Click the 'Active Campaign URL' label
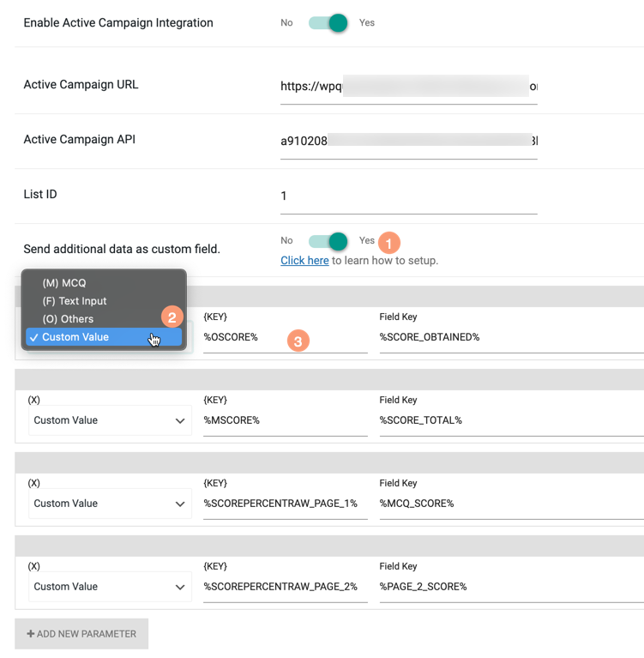Image resolution: width=644 pixels, height=658 pixels. [x=81, y=84]
